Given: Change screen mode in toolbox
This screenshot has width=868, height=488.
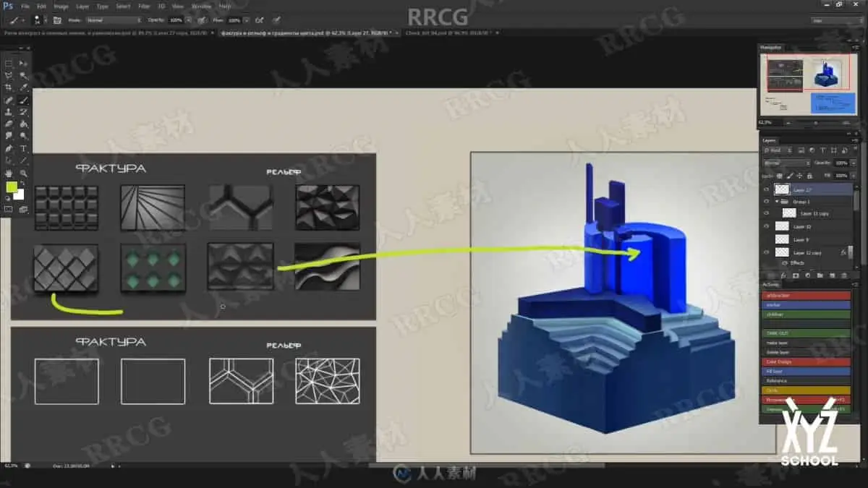Looking at the screenshot, I should [23, 210].
